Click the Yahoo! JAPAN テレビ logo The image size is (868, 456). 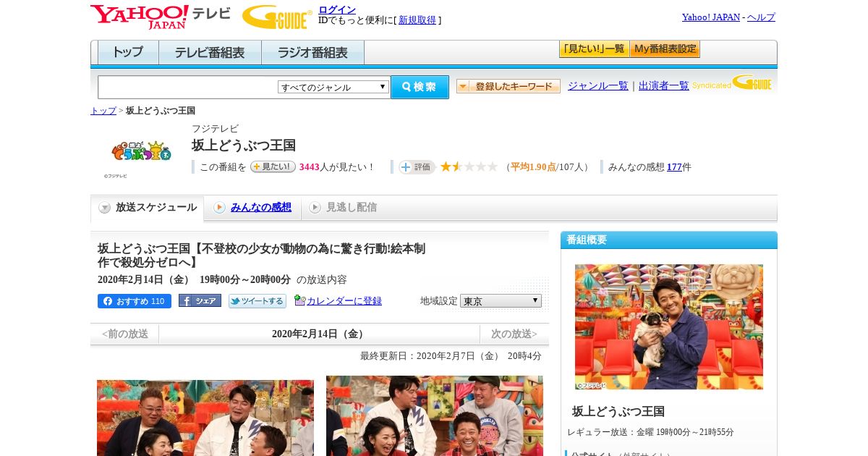point(160,17)
